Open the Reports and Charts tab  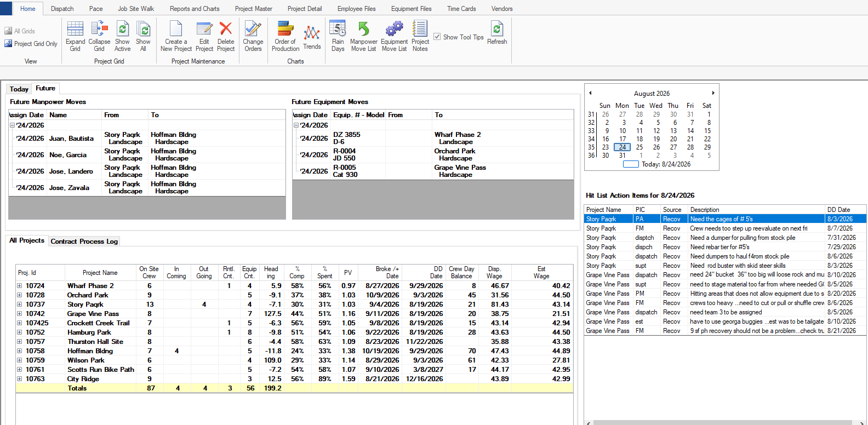click(x=195, y=9)
